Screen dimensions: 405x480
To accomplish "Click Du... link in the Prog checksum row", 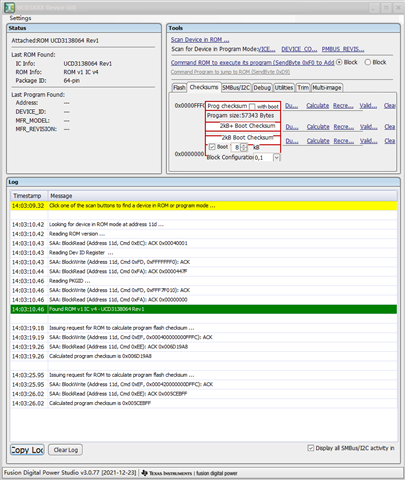I will pos(291,106).
